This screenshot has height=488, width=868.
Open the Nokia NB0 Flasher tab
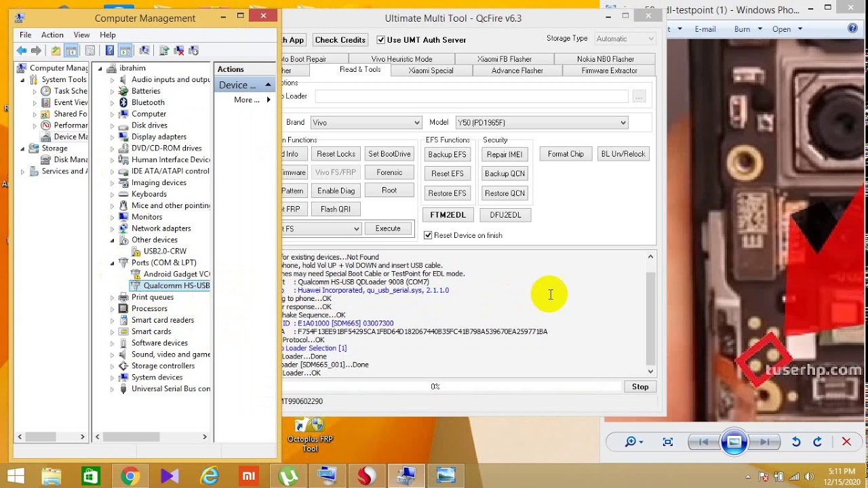tap(606, 59)
